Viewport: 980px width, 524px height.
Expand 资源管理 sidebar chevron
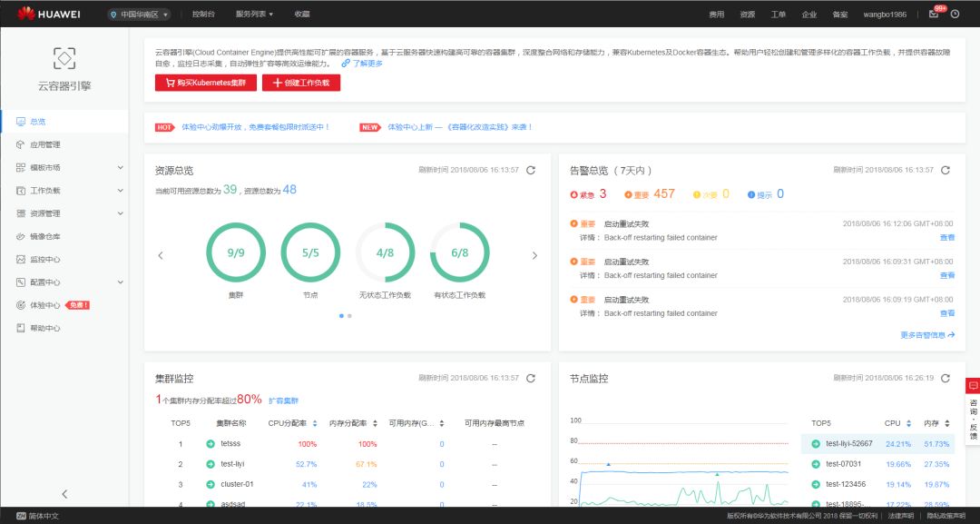(120, 213)
